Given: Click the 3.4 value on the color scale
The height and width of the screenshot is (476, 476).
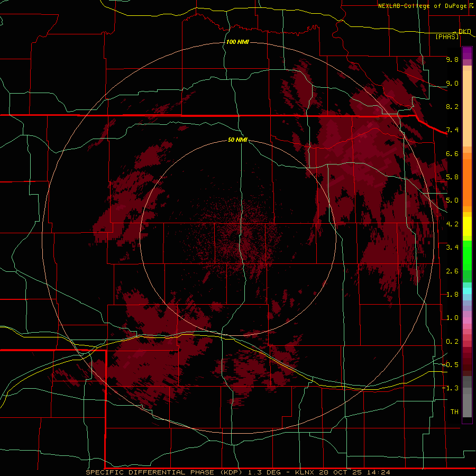Looking at the screenshot, I should coord(452,247).
